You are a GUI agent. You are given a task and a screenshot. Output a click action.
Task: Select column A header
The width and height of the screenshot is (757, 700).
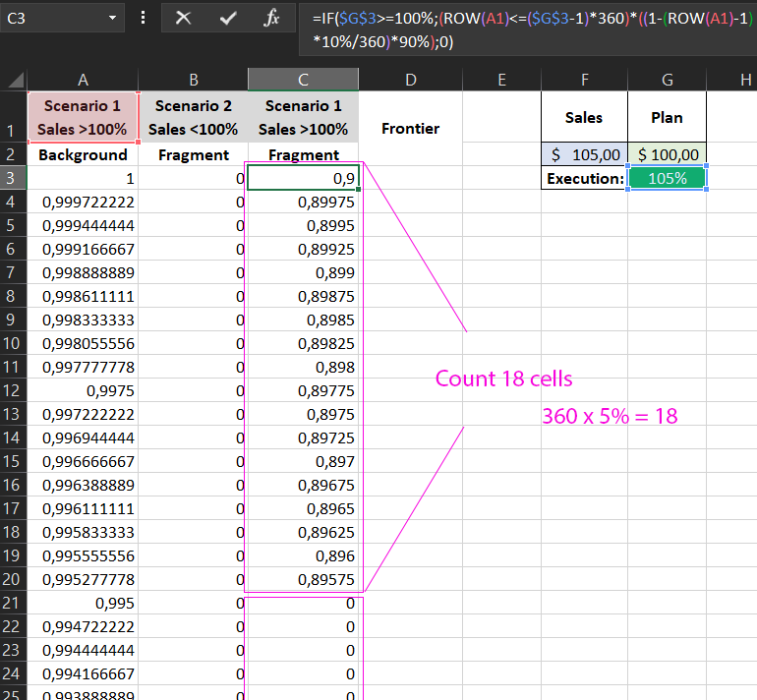click(x=83, y=79)
